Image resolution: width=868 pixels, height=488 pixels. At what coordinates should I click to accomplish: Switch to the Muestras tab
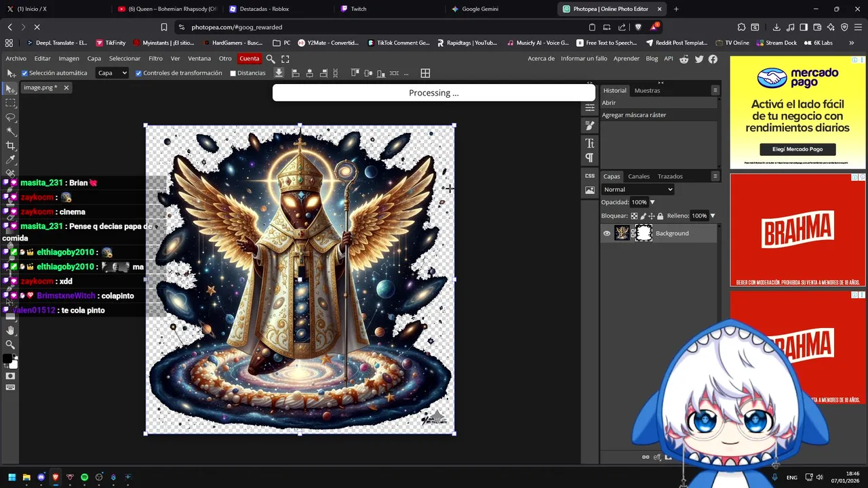[647, 90]
